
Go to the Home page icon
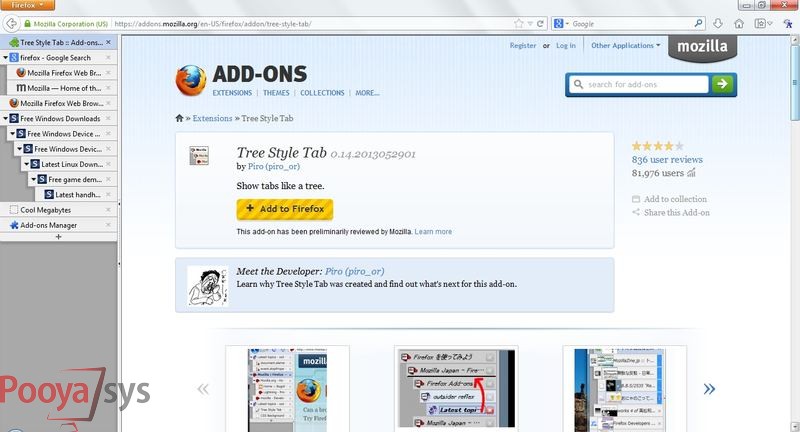point(739,23)
